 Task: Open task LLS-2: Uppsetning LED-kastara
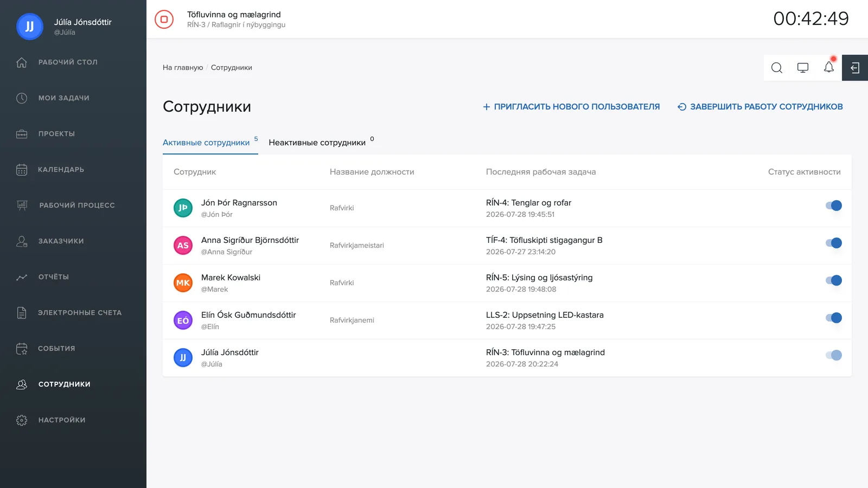(x=545, y=315)
